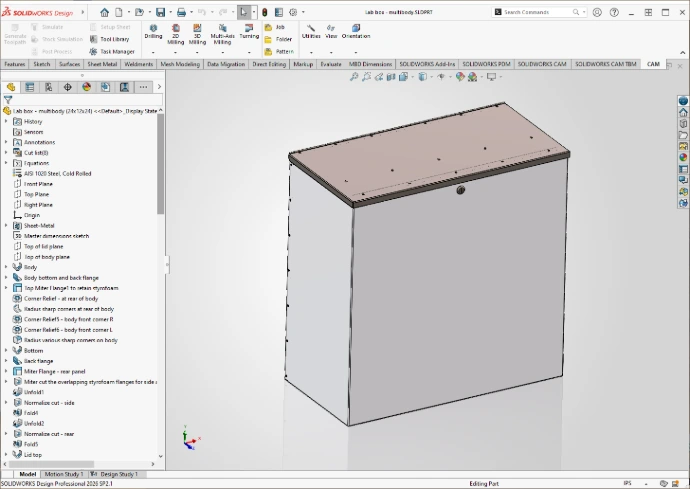Expand the Sheet-Metal tree node

(x=6, y=225)
